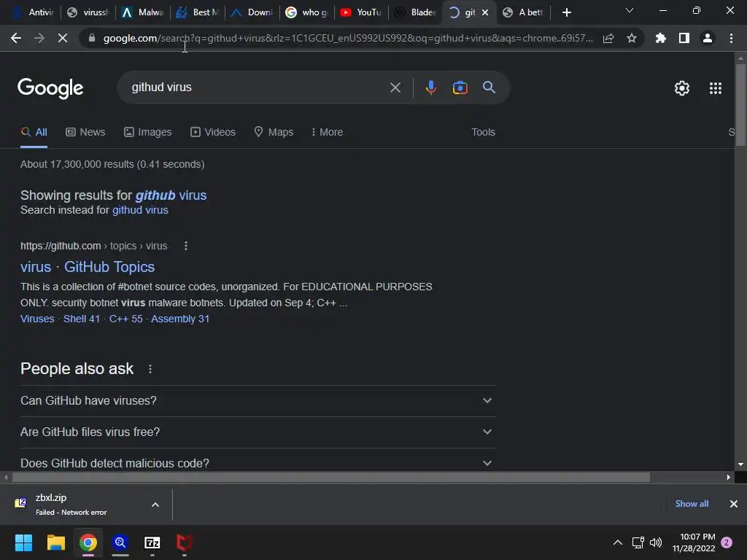Viewport: 747px width, 560px height.
Task: Expand "Can GitHub have viruses?"
Action: 258,400
